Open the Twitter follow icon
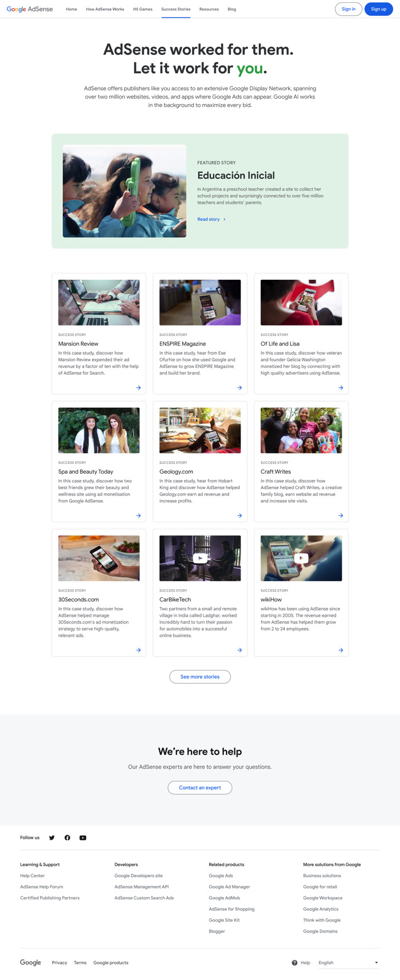 pyautogui.click(x=51, y=838)
